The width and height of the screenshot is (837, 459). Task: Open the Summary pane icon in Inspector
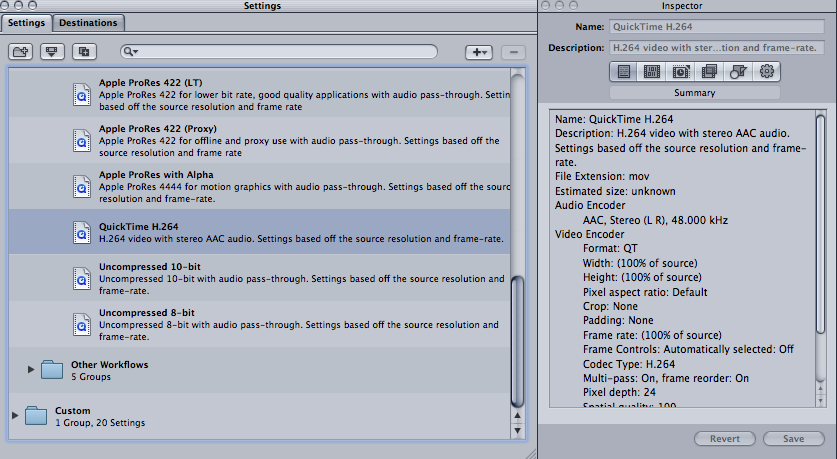[624, 72]
